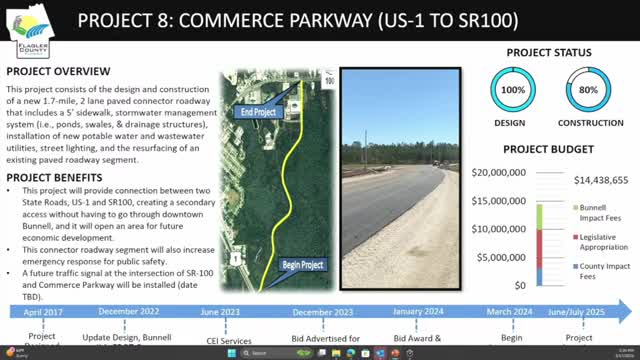
Task: Select the 'Bunnell Impact Fees' legend text
Action: pyautogui.click(x=600, y=213)
